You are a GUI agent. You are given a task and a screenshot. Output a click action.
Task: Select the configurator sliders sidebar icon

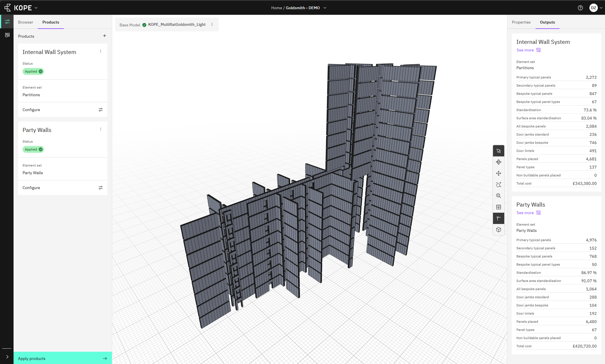pos(7,22)
